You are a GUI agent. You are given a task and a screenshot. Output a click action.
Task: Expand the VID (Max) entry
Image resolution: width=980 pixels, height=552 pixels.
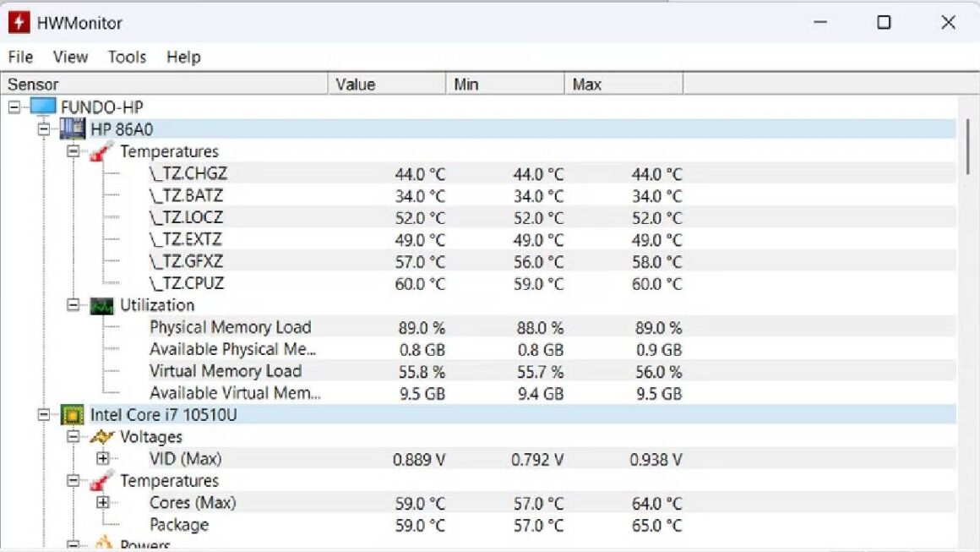click(x=103, y=459)
